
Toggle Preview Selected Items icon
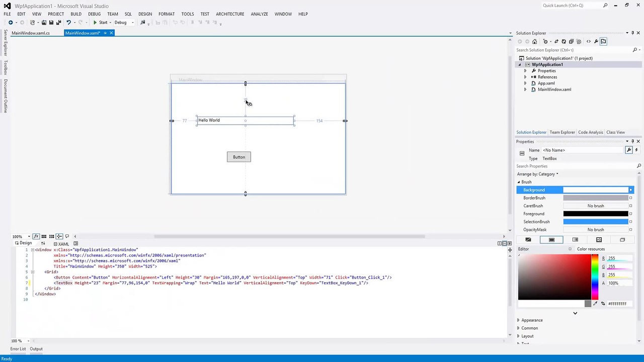pos(604,42)
